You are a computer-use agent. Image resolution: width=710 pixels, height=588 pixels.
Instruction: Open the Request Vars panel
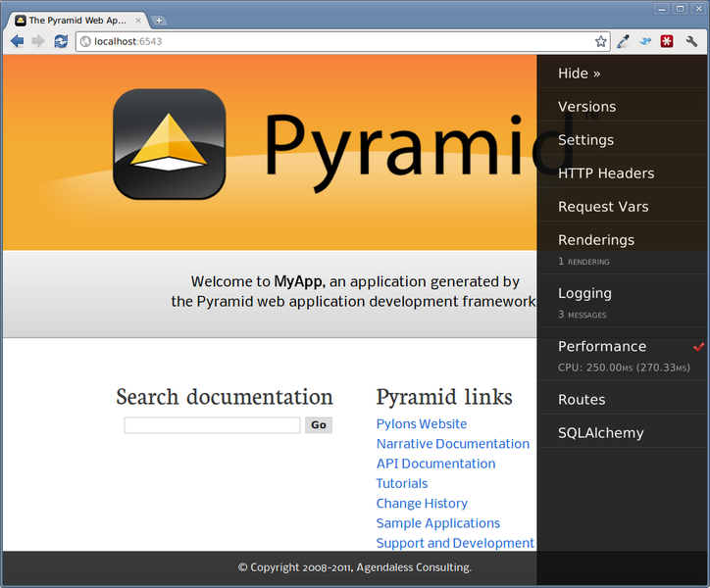point(603,207)
